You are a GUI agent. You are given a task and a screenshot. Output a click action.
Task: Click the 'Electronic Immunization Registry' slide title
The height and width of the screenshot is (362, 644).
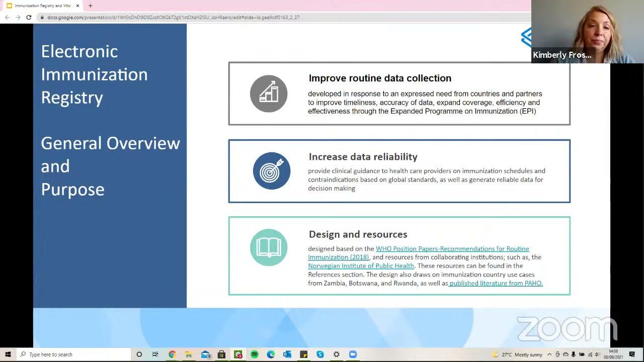coord(94,74)
